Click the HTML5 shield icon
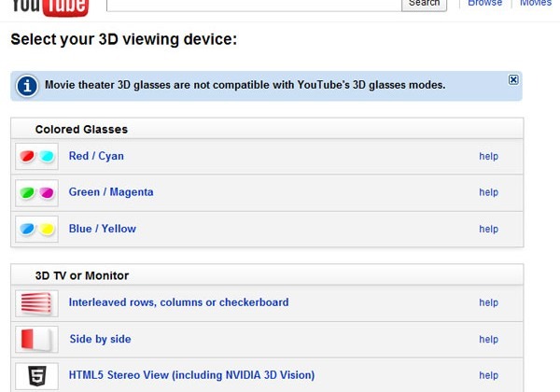The width and height of the screenshot is (560, 392). [36, 376]
